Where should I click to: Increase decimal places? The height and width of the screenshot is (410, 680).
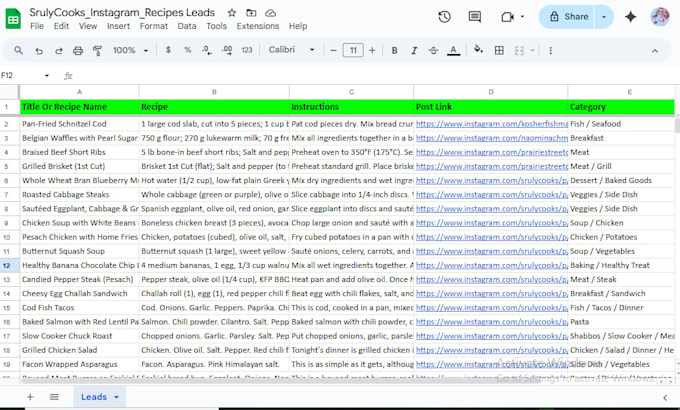[x=227, y=50]
